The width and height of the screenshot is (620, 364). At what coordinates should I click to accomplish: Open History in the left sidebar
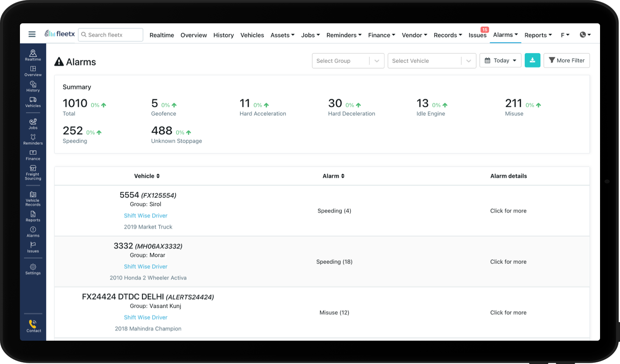pos(33,87)
